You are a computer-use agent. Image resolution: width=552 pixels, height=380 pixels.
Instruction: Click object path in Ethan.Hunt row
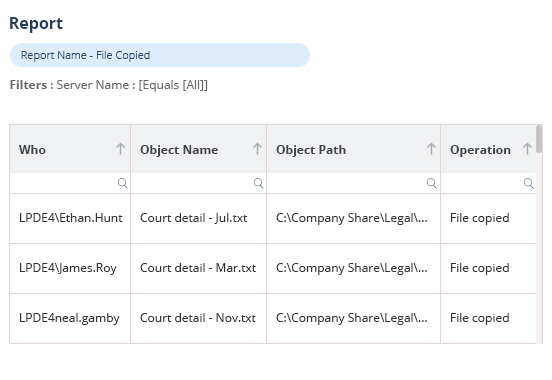[353, 218]
